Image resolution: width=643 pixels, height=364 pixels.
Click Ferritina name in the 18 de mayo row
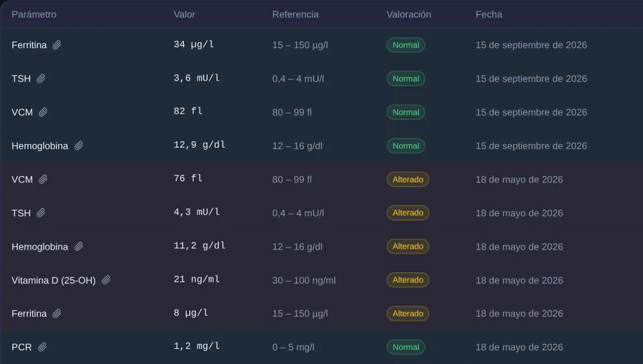[x=29, y=314]
